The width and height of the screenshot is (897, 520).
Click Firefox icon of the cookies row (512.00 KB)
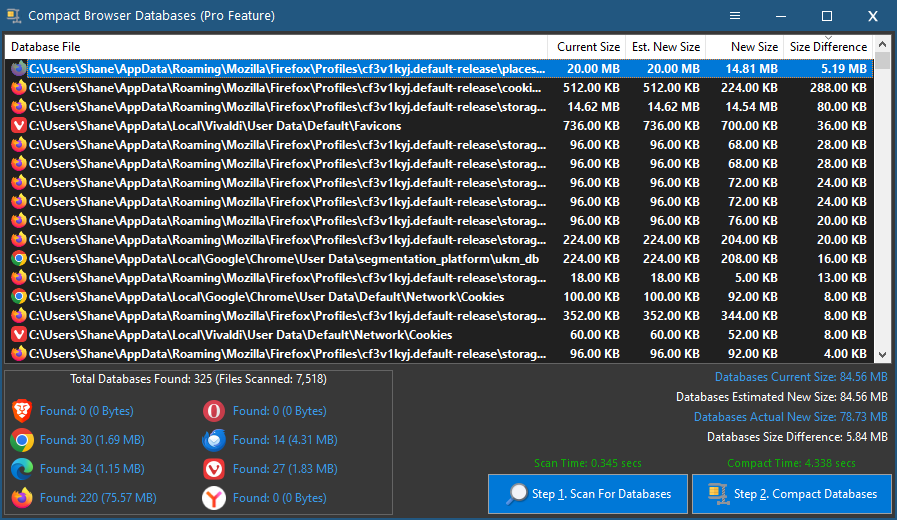click(x=19, y=88)
